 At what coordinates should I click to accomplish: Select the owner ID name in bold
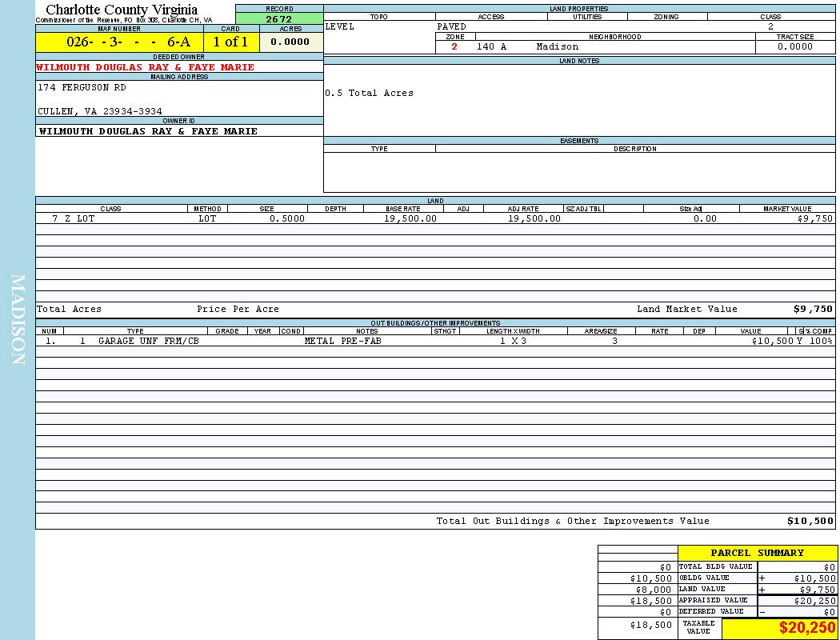point(148,131)
